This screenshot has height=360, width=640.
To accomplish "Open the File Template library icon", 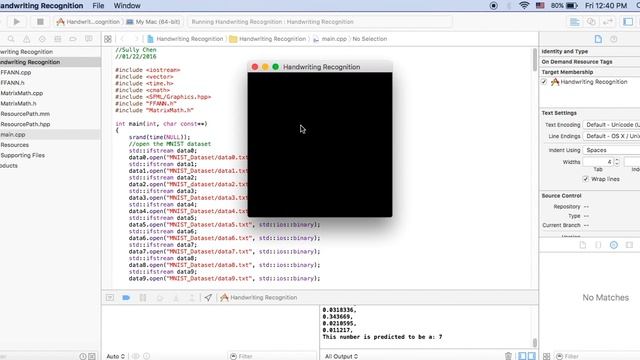I will (582, 245).
